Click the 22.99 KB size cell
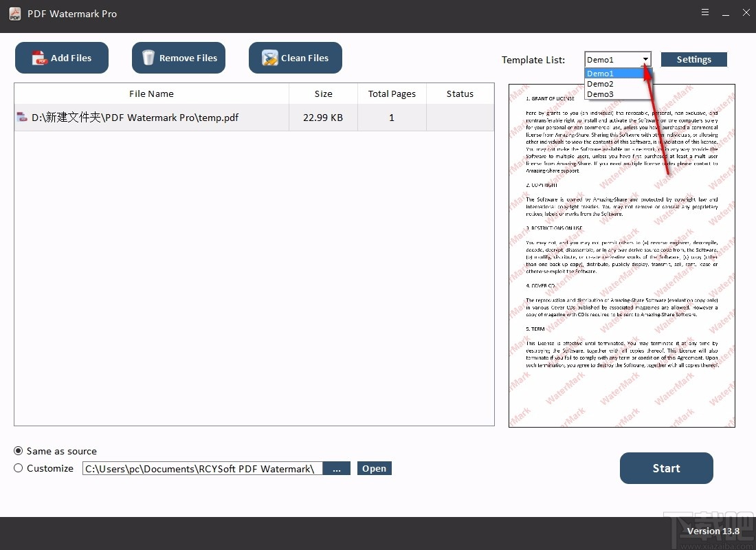The width and height of the screenshot is (756, 550). point(323,118)
